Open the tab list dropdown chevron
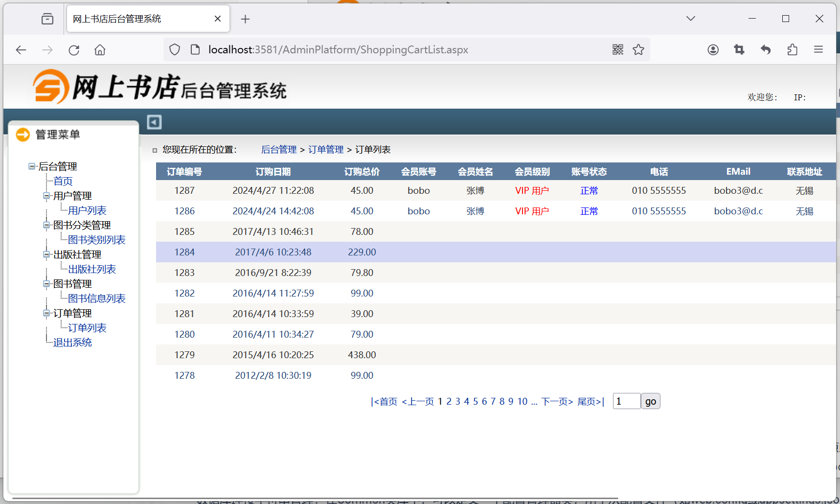The image size is (840, 504). [690, 19]
